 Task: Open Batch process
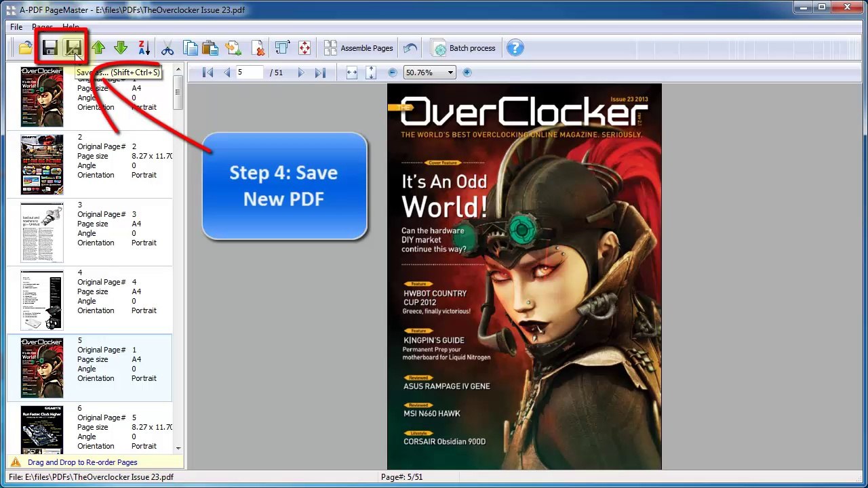[x=465, y=48]
